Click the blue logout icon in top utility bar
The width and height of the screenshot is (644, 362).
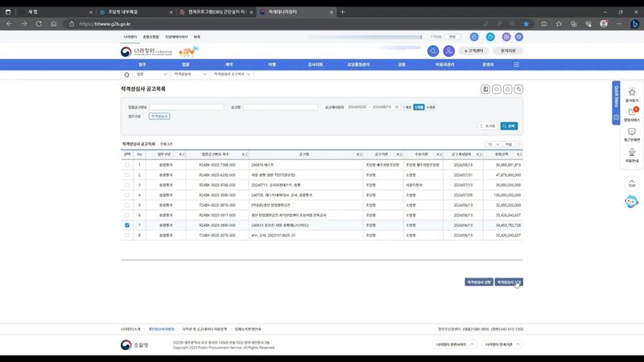[474, 37]
